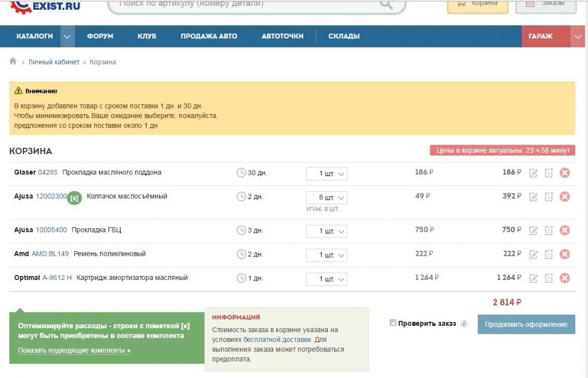The height and width of the screenshot is (378, 588).
Task: Add note to Ajusa 10005400 row
Action: pos(548,231)
